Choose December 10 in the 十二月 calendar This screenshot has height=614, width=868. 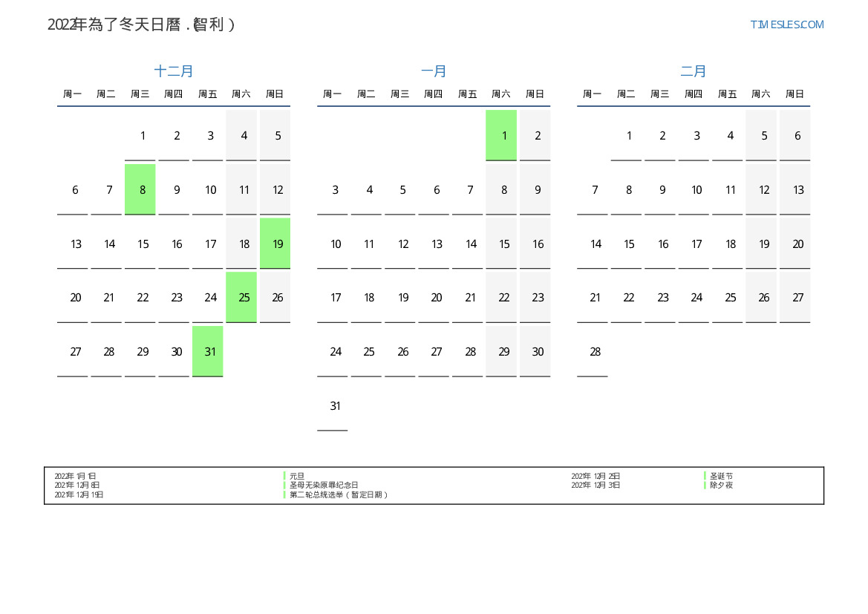[208, 189]
